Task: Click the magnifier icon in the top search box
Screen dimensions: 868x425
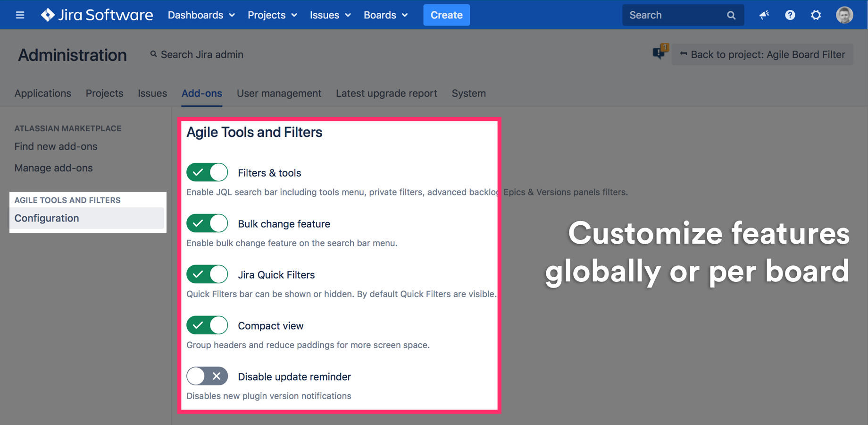Action: [731, 15]
